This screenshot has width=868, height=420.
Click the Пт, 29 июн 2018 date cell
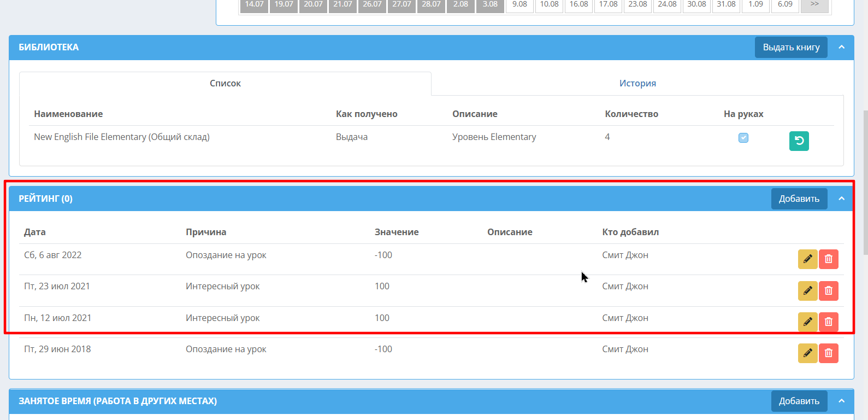[x=57, y=349]
